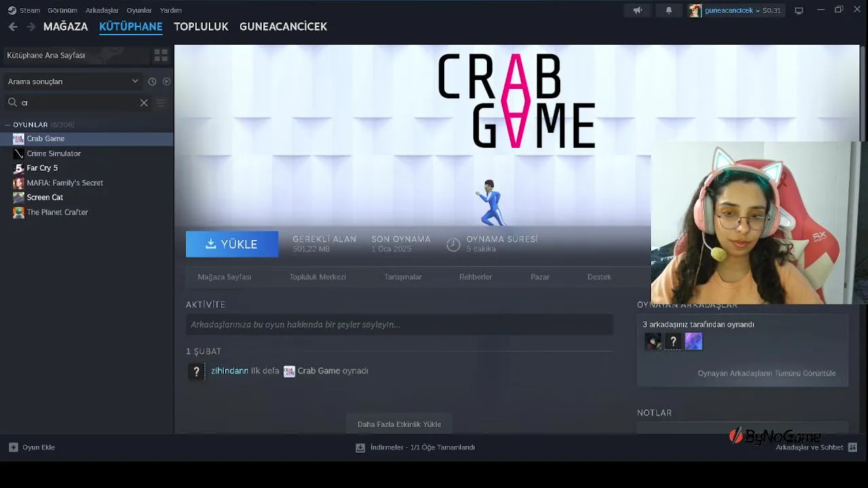Open the Görünüm menu
The width and height of the screenshot is (868, 488).
coord(62,10)
